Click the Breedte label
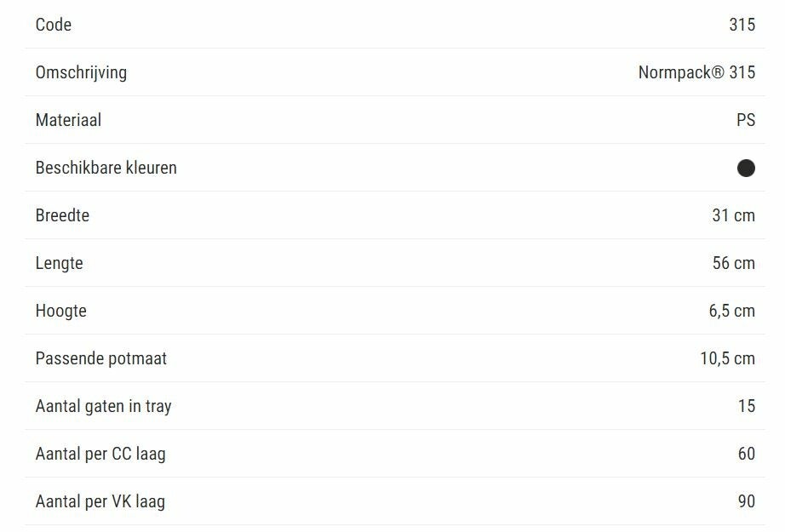Viewport: 785px width, 532px height. pyautogui.click(x=62, y=215)
